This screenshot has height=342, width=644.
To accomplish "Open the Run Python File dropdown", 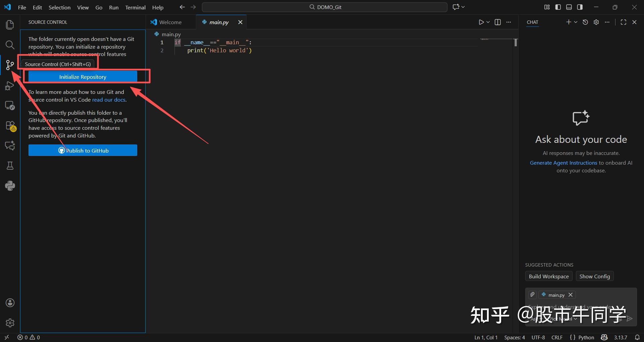I will 488,22.
